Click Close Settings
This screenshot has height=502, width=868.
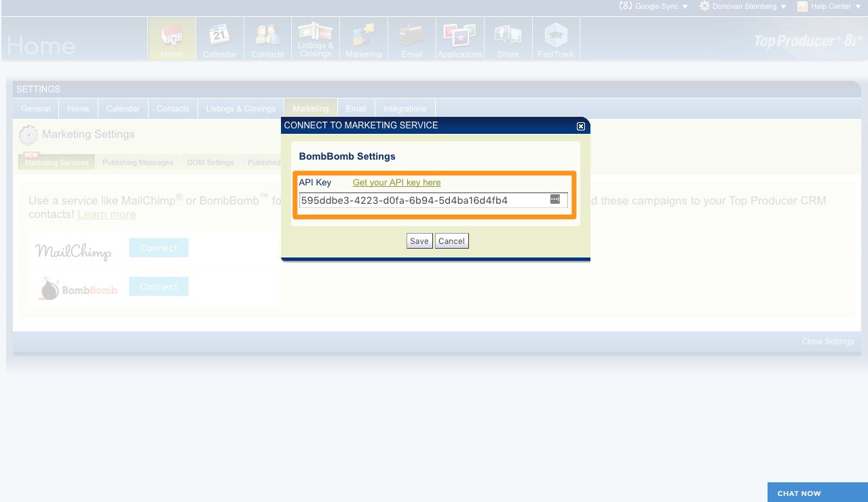828,342
